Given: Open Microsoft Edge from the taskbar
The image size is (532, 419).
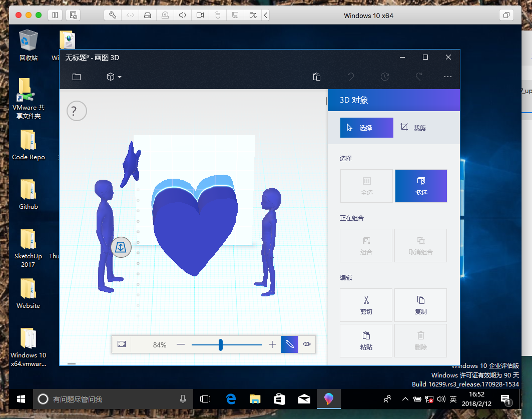Looking at the screenshot, I should coord(231,399).
